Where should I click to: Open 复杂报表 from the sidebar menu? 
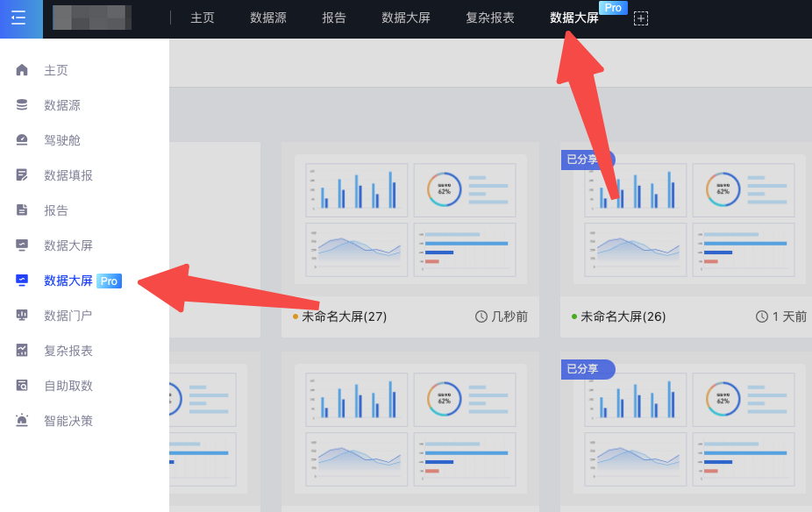68,351
